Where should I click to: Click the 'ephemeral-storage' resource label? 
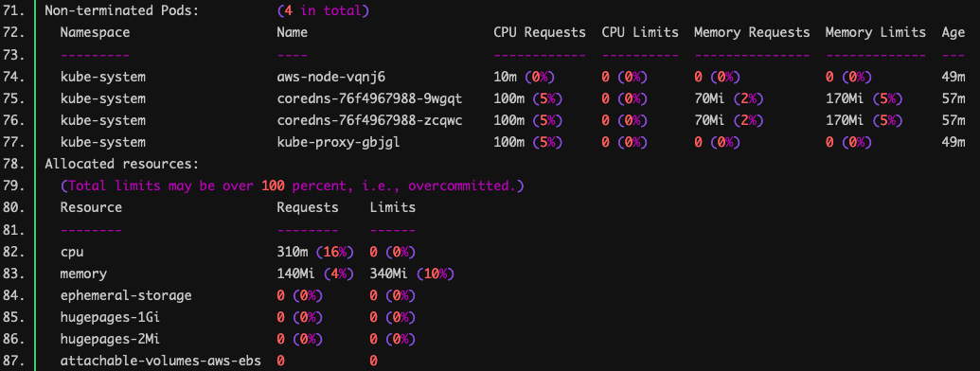point(126,295)
